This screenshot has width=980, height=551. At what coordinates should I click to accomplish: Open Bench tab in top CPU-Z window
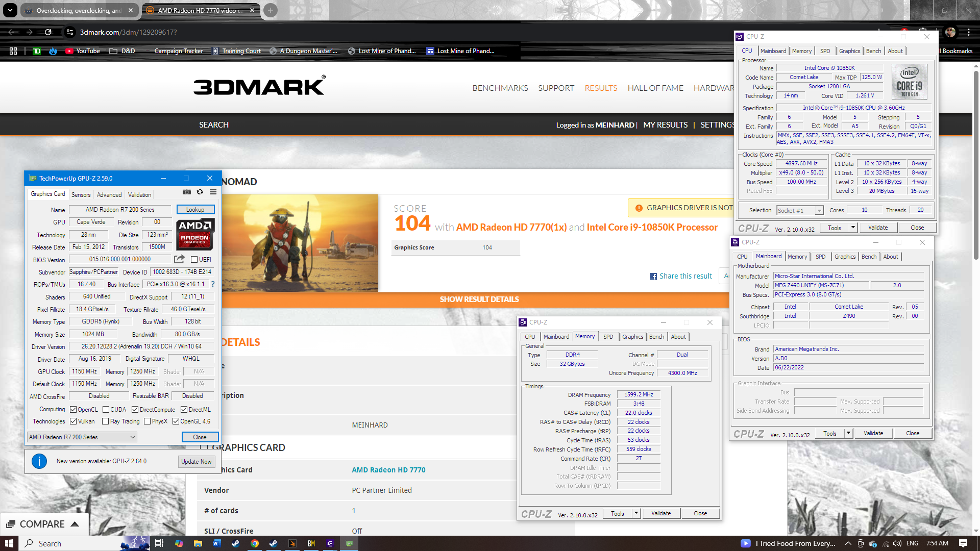click(x=873, y=51)
